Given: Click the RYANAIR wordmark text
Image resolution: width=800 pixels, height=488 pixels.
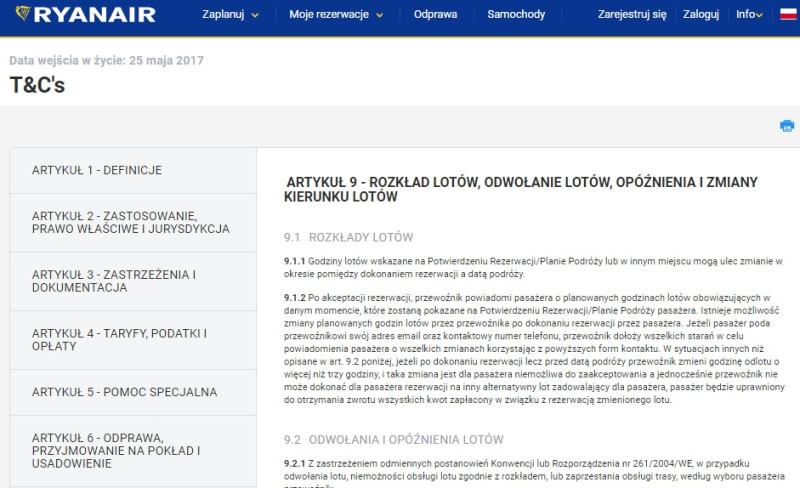Looking at the screenshot, I should click(95, 15).
